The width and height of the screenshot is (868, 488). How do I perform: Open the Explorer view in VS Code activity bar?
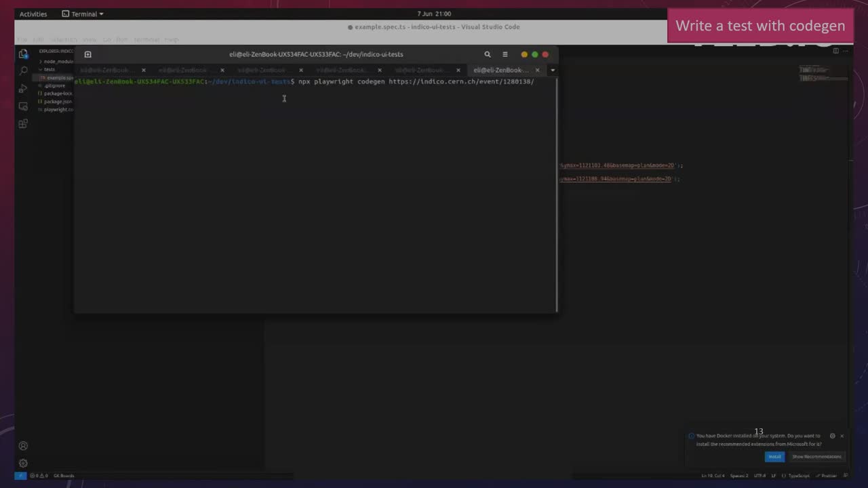tap(23, 54)
